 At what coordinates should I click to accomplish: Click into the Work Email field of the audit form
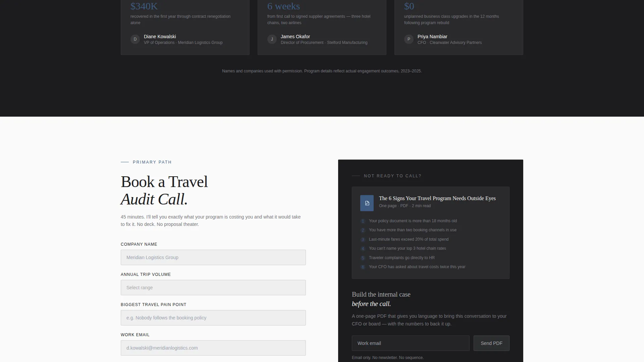(213, 348)
